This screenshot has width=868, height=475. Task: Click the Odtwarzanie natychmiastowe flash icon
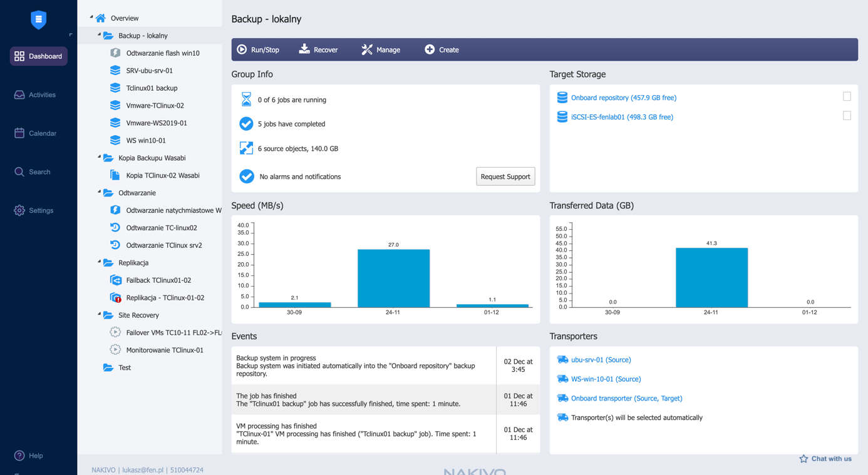coord(115,210)
